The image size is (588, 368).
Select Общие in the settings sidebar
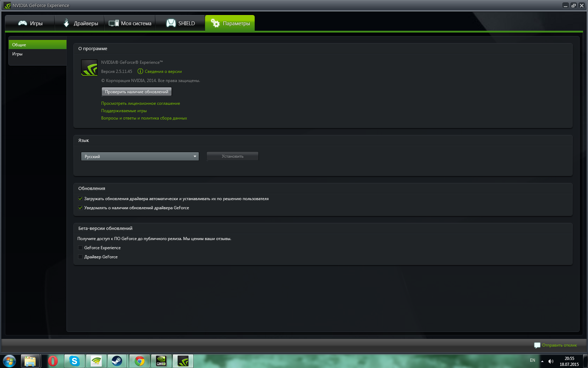coord(37,45)
